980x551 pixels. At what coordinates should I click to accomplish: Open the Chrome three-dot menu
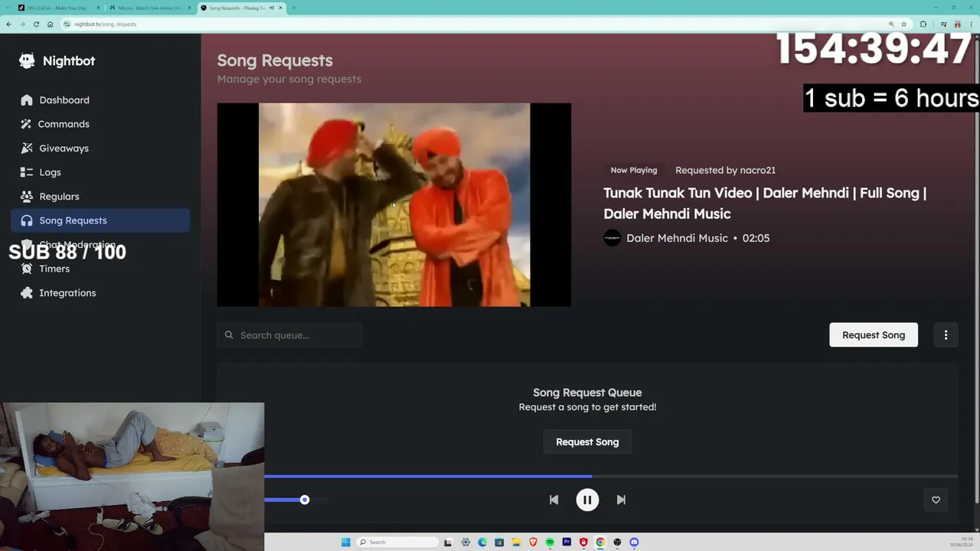pos(971,24)
